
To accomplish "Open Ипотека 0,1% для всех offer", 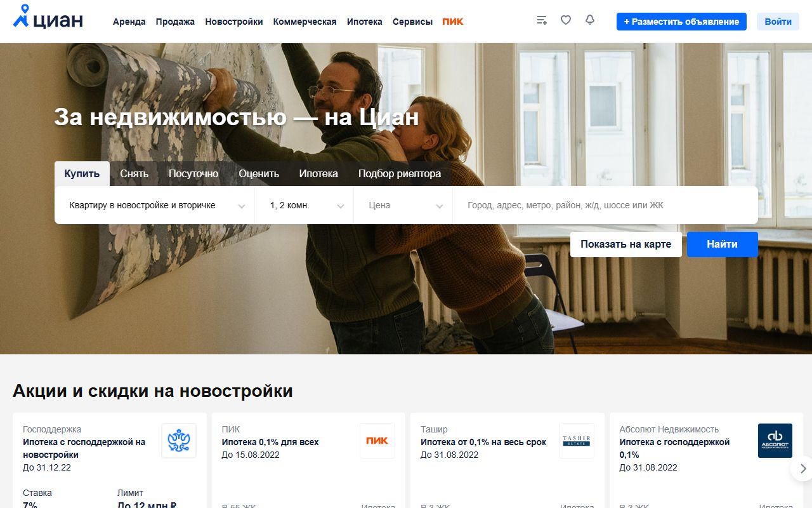I will (270, 442).
